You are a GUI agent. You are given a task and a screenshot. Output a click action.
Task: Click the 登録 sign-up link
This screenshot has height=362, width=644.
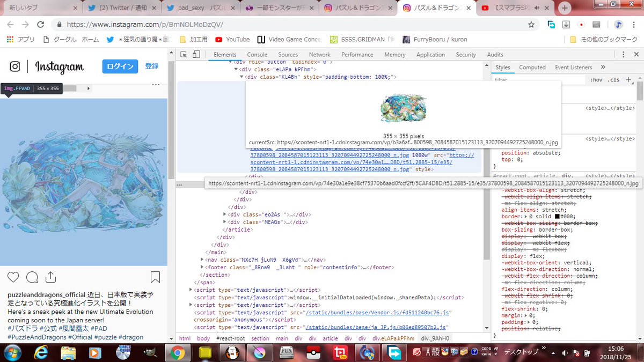(x=152, y=66)
